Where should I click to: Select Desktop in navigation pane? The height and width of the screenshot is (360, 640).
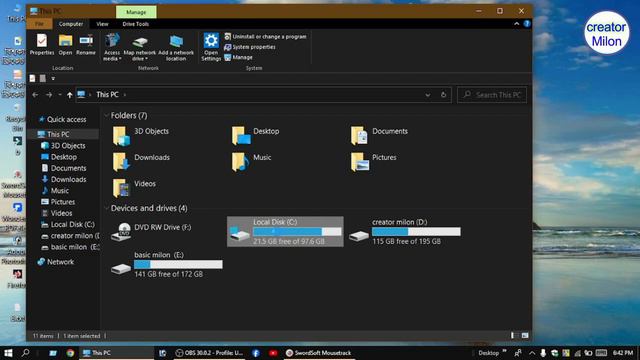click(59, 157)
